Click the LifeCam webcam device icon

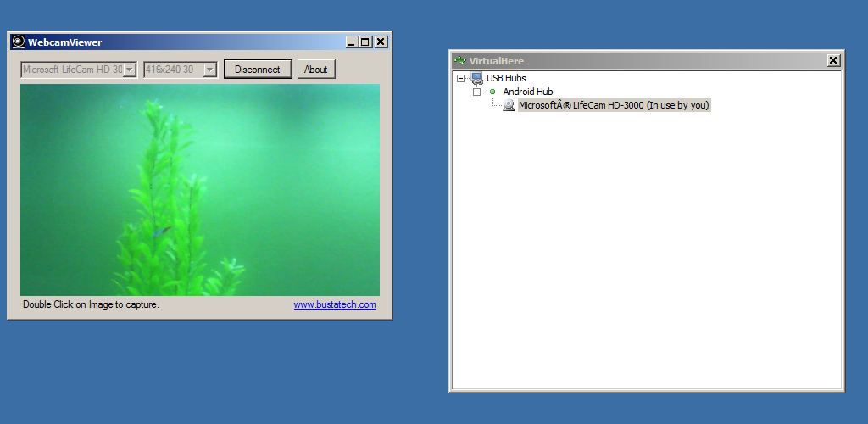[509, 105]
